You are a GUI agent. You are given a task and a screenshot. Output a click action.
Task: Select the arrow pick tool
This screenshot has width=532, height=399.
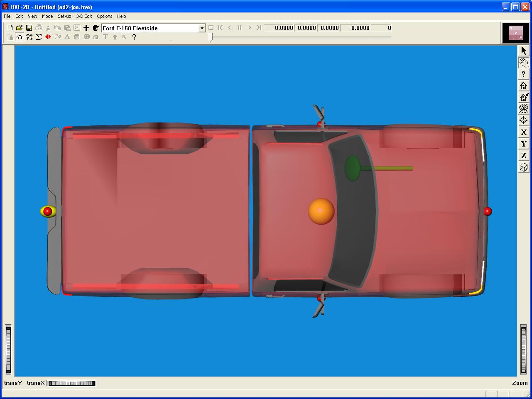[523, 51]
